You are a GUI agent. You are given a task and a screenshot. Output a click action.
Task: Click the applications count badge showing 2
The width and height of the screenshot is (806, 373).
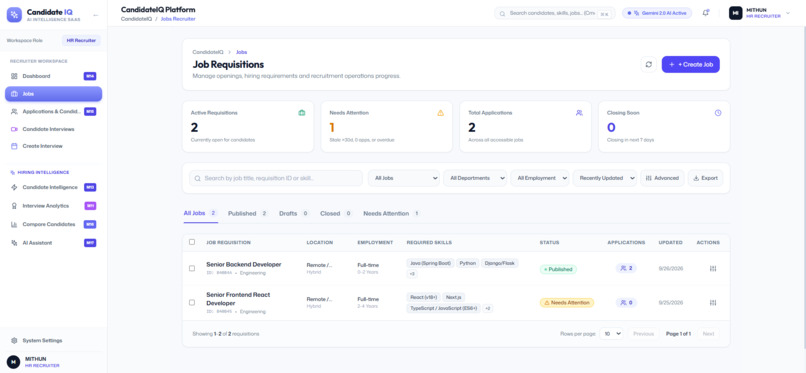tap(626, 268)
